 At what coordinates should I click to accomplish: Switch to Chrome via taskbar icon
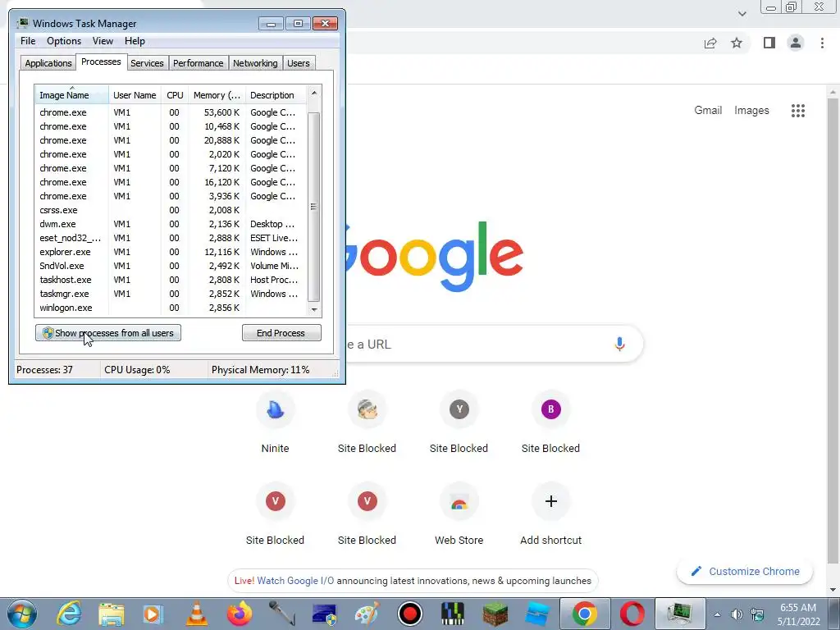coord(584,614)
